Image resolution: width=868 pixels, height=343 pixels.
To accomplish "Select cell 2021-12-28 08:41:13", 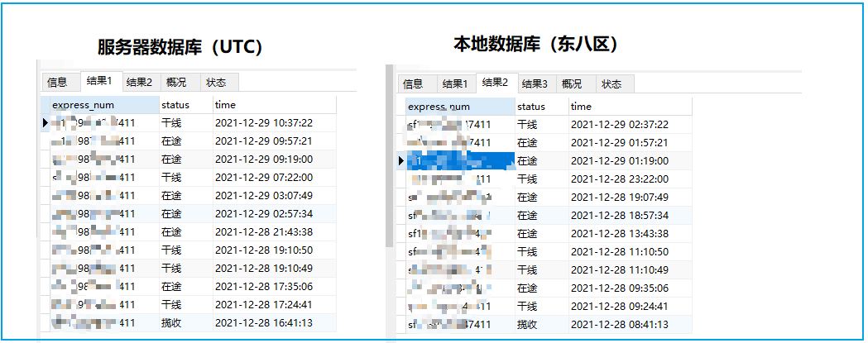I will (x=631, y=324).
